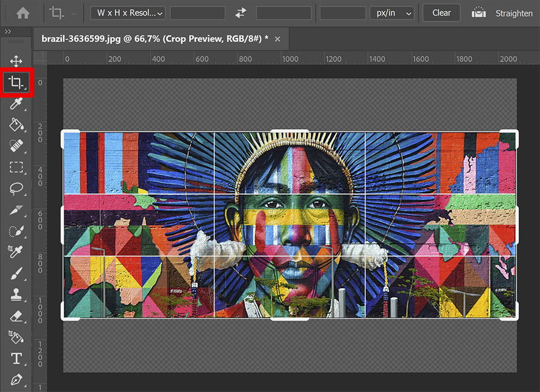Click the resolution input field
Image resolution: width=540 pixels, height=392 pixels.
click(x=343, y=13)
